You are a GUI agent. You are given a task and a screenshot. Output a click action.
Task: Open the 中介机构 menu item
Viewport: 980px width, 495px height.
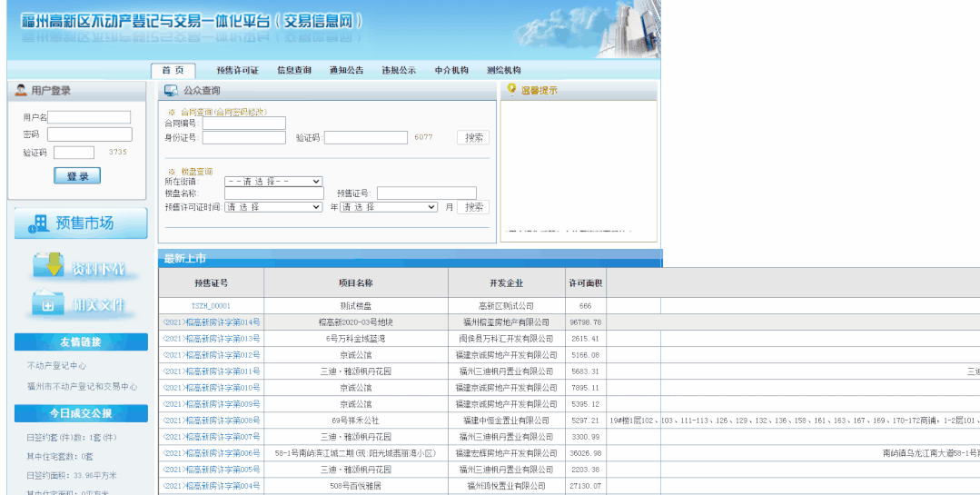point(451,71)
